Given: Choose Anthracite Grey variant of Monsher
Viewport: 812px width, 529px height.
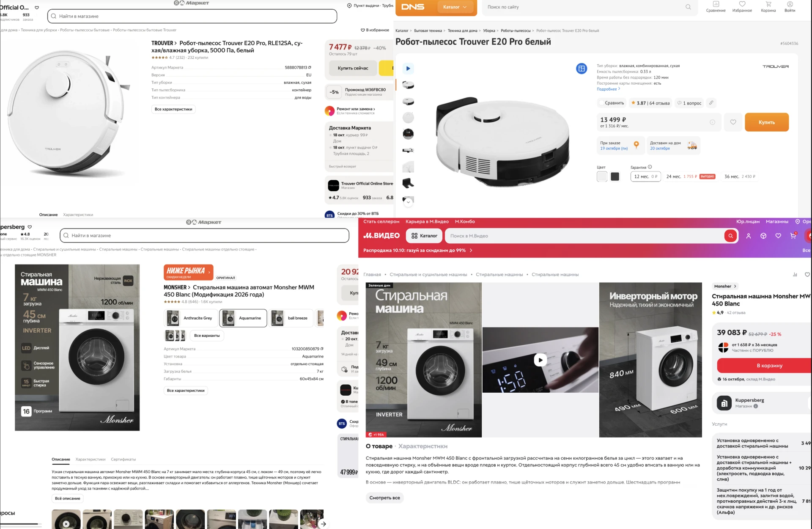Looking at the screenshot, I should pos(191,318).
